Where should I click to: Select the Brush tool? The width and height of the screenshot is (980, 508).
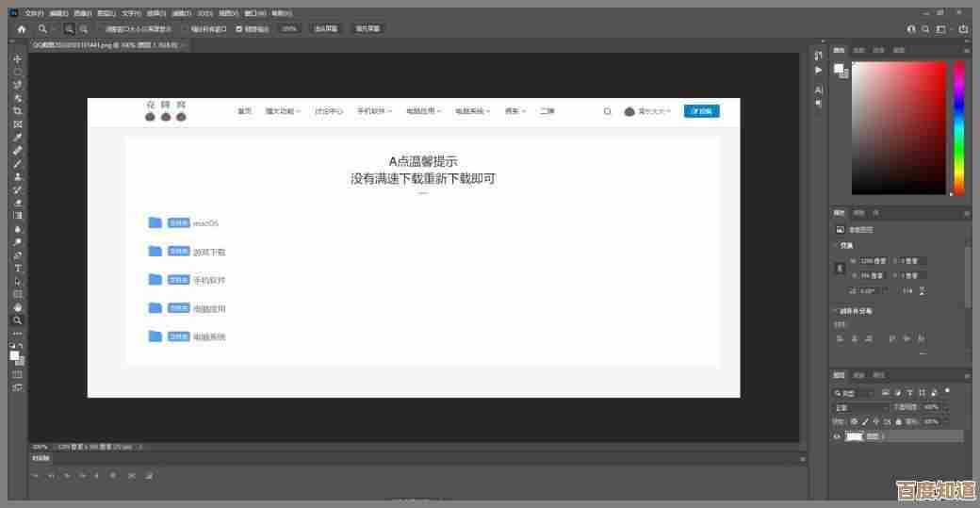(x=18, y=164)
